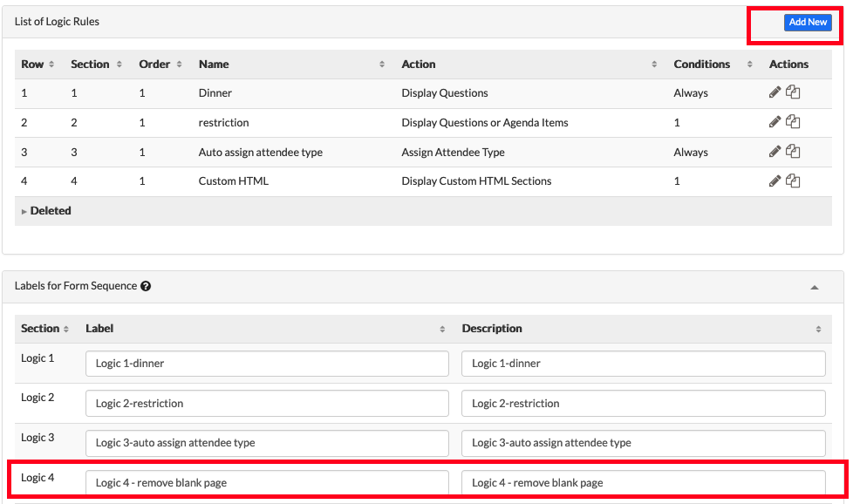The width and height of the screenshot is (853, 504).
Task: Click the Logic 1 description input field
Action: click(644, 364)
